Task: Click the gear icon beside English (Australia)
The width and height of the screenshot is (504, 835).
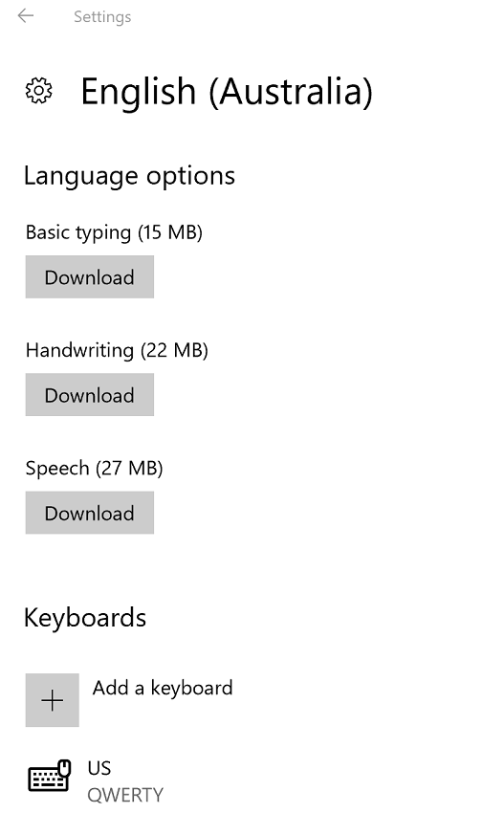Action: [x=39, y=91]
